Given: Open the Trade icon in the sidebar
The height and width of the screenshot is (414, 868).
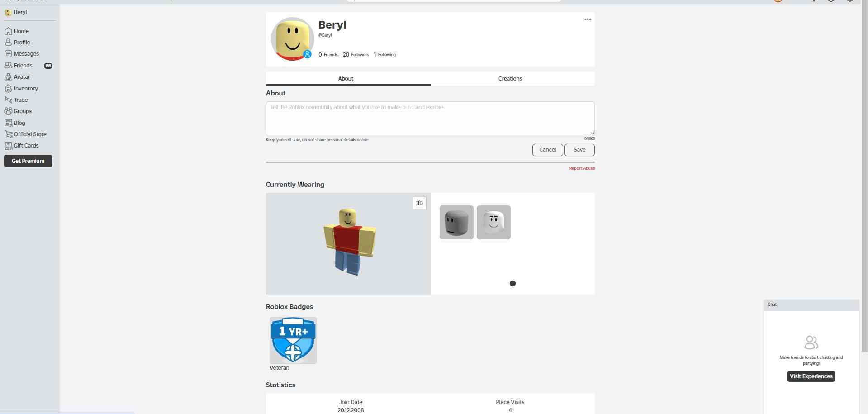Looking at the screenshot, I should 8,100.
